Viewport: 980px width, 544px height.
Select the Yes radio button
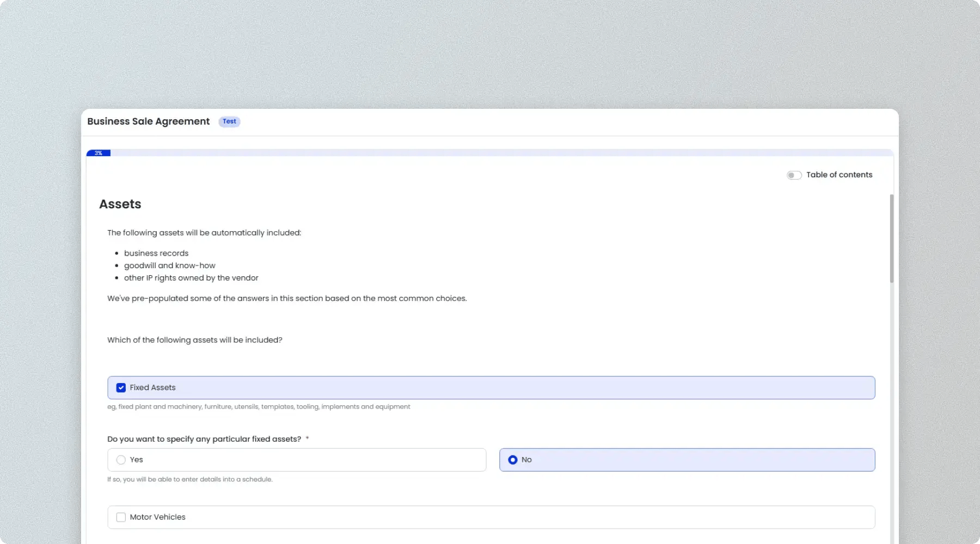(121, 460)
